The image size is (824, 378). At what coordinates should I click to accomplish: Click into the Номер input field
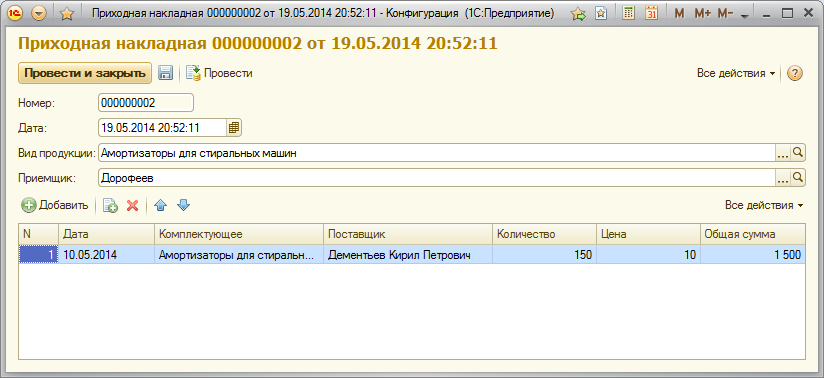click(146, 103)
